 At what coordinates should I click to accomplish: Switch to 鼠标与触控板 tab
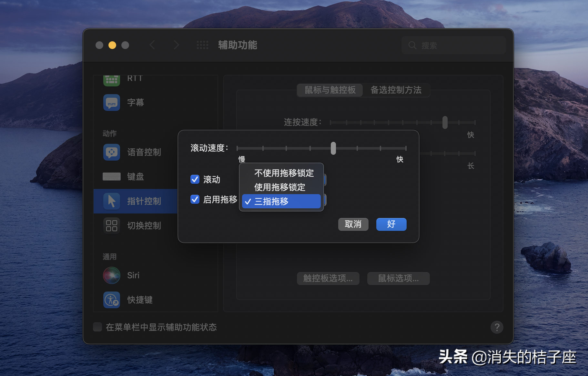tap(330, 90)
